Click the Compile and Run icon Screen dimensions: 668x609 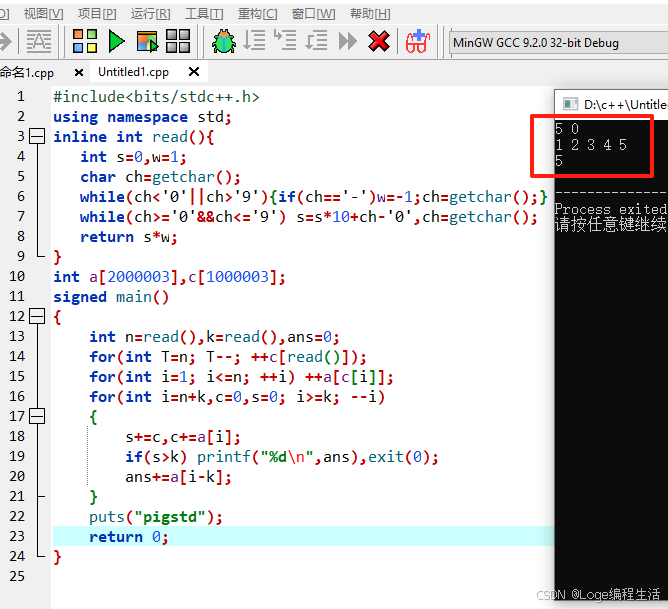tap(147, 41)
